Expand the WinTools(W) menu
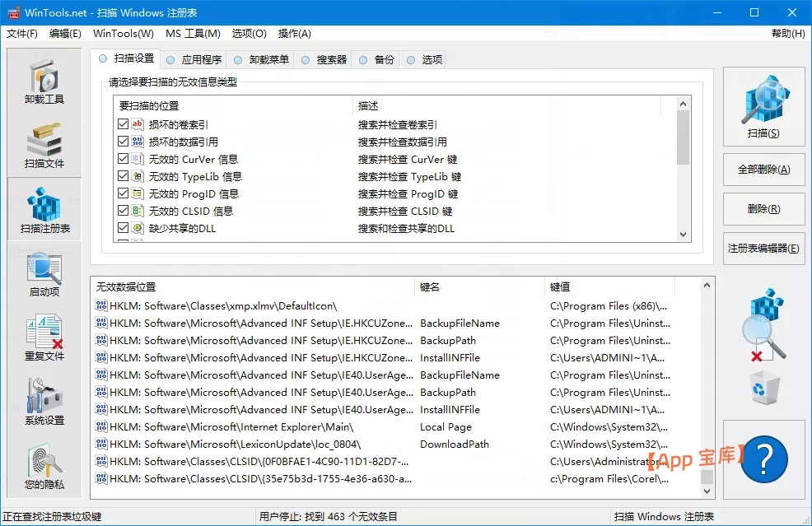Screen dimensions: 812x526 click(x=123, y=34)
